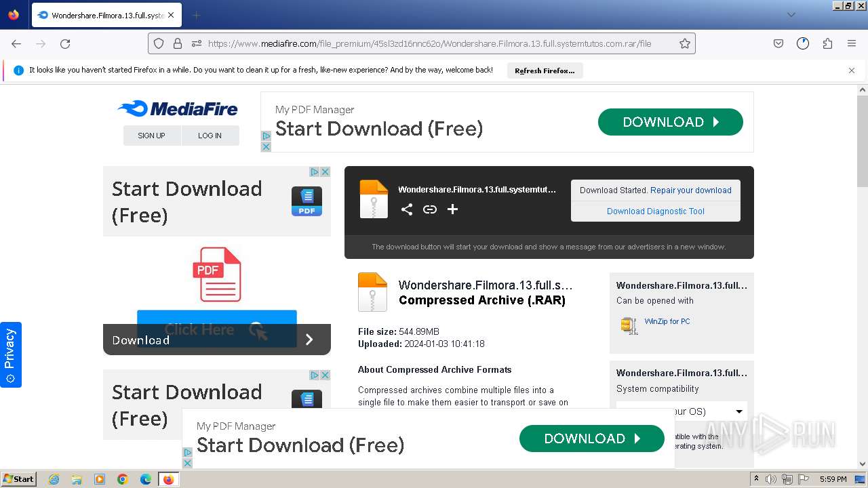Viewport: 868px width, 488px height.
Task: Click the Repair your download link
Action: [x=690, y=190]
